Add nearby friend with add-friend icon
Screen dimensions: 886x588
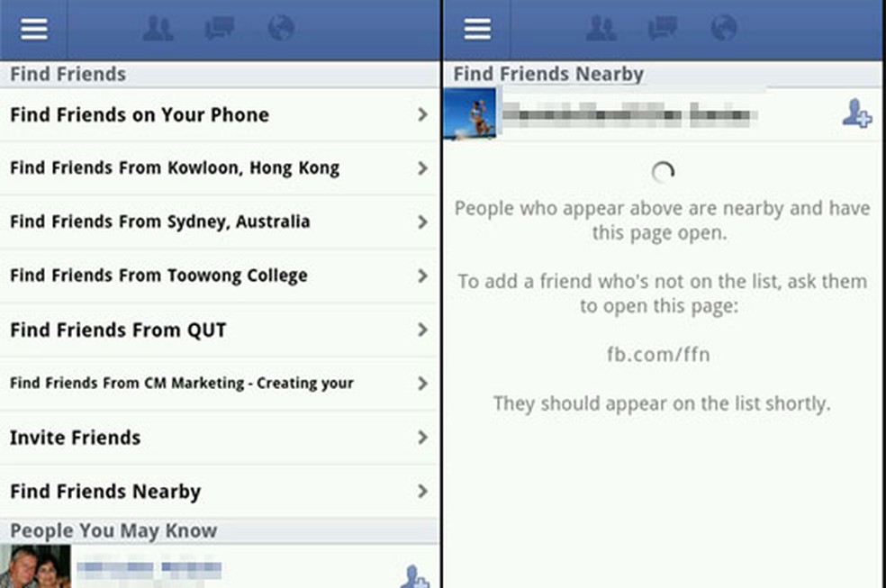(x=856, y=113)
